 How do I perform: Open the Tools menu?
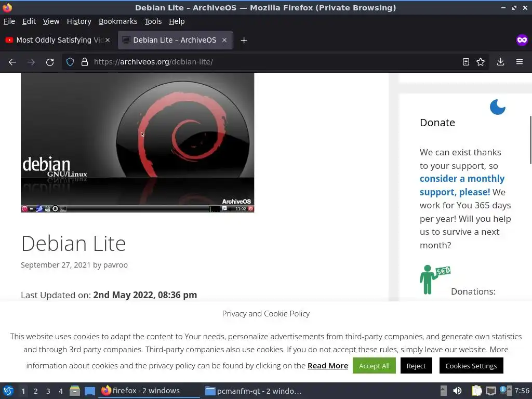[x=153, y=21]
